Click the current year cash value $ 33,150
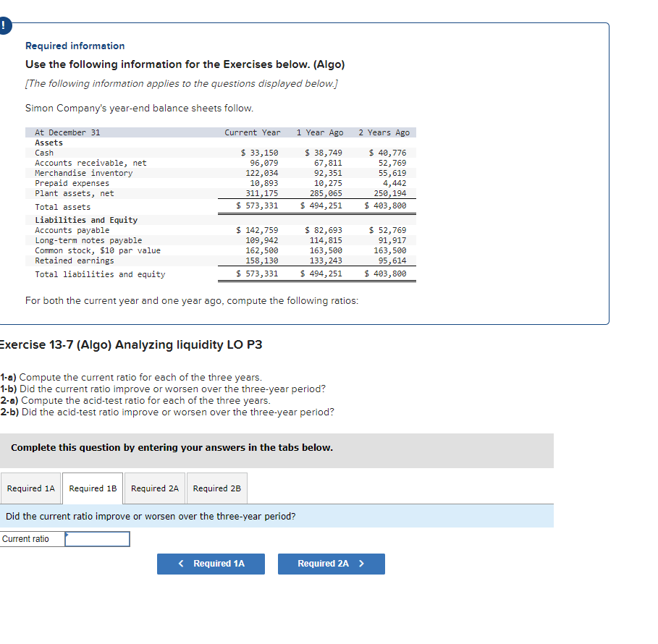Screen dimensions: 658x644 [259, 153]
